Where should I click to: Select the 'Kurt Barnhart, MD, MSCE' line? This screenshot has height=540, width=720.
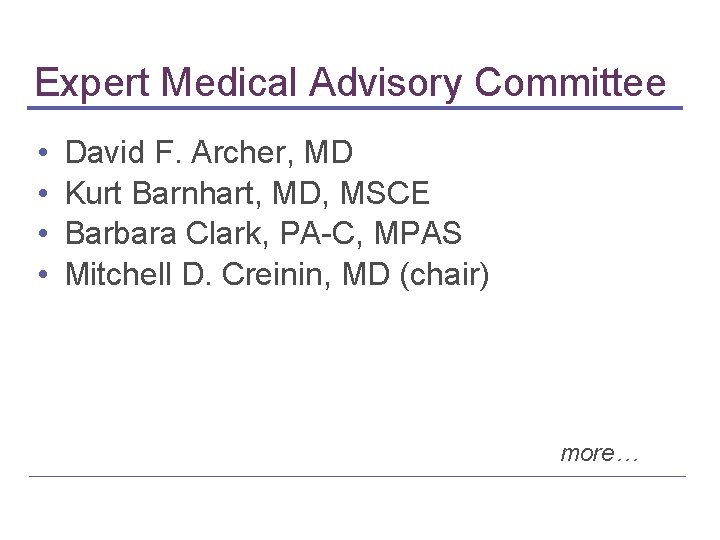pyautogui.click(x=247, y=193)
